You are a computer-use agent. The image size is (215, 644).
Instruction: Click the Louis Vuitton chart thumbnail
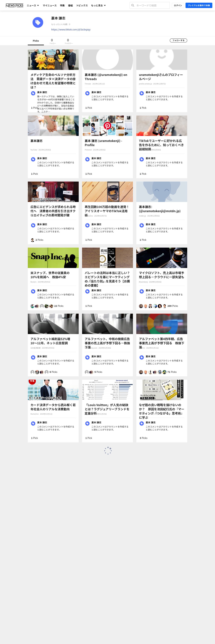pos(107,390)
